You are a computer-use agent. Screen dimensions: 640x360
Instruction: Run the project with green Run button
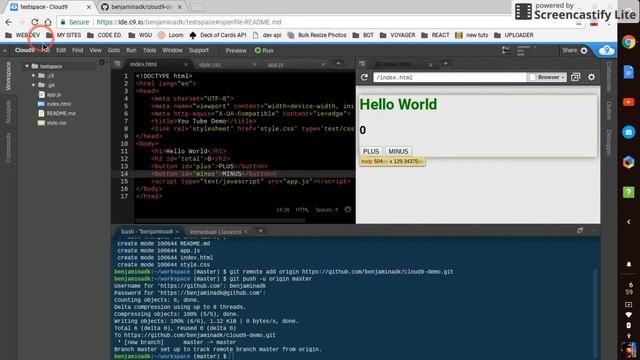(x=264, y=51)
